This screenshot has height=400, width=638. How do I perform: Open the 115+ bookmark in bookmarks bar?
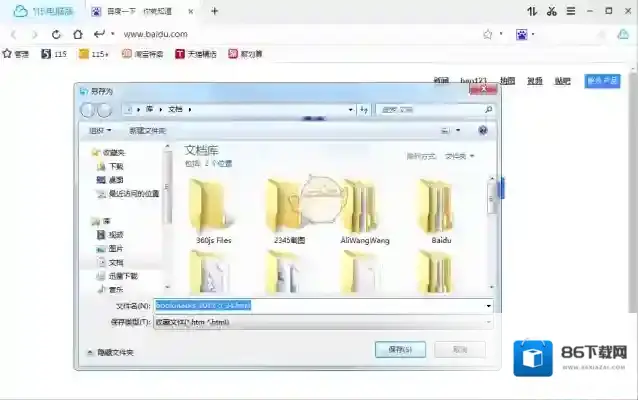(x=94, y=54)
